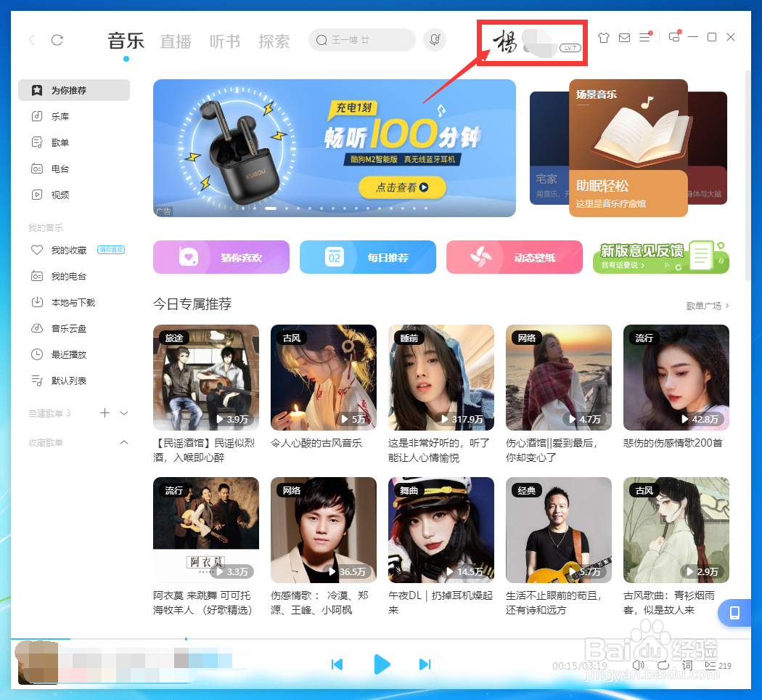Open the play queue showing 219
Viewport: 762px width, 700px height.
coord(718,665)
